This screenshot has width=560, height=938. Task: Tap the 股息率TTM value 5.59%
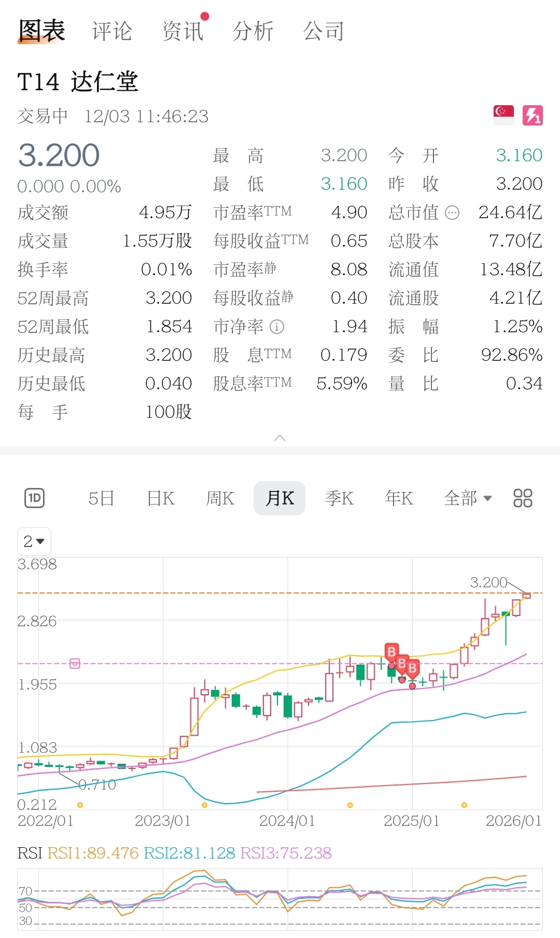click(x=342, y=384)
